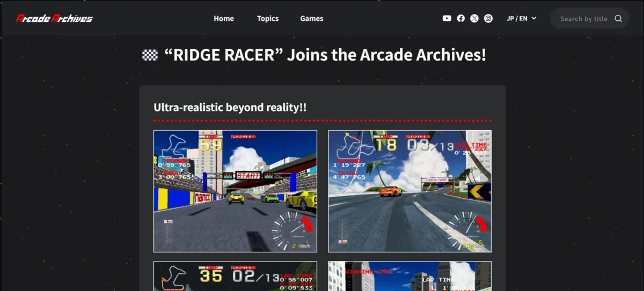This screenshot has height=291, width=644.
Task: Go to the Home menu item
Action: 224,18
